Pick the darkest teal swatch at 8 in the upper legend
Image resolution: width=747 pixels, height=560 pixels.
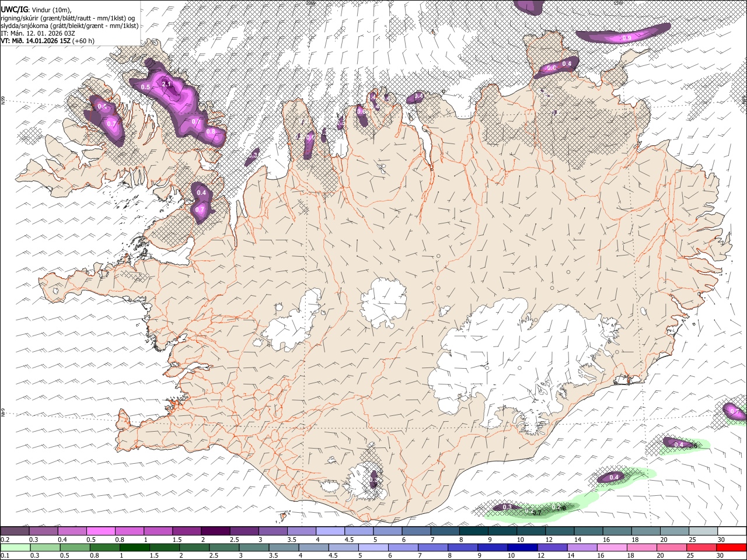pyautogui.click(x=474, y=531)
